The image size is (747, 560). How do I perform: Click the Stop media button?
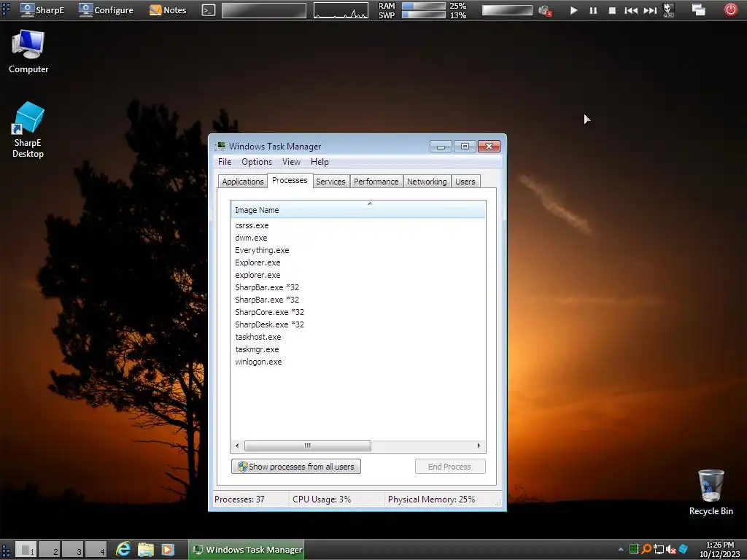click(612, 10)
